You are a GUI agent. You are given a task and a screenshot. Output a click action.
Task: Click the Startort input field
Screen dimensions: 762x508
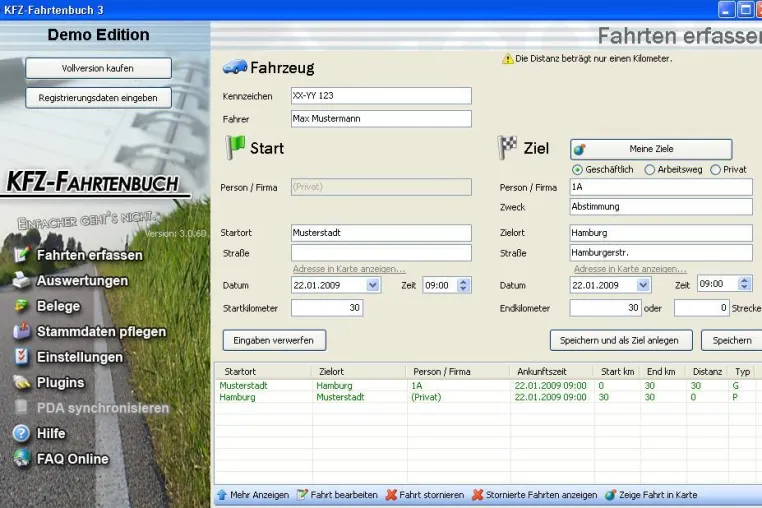click(x=381, y=233)
